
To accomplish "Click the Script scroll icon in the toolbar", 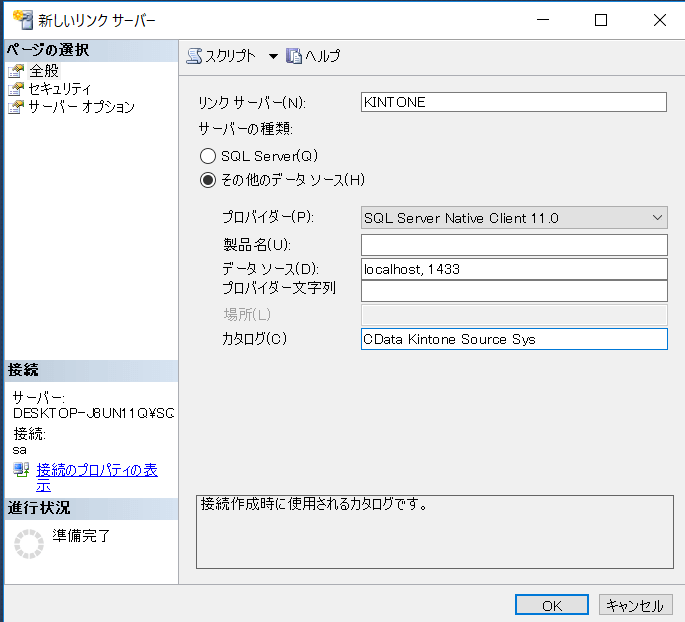I will [194, 56].
